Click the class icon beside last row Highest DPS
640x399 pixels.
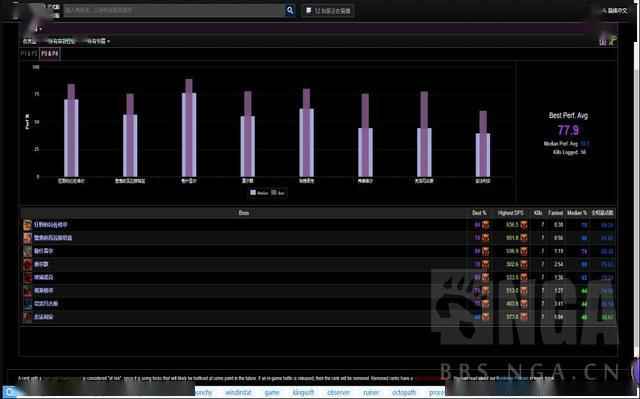click(x=524, y=317)
